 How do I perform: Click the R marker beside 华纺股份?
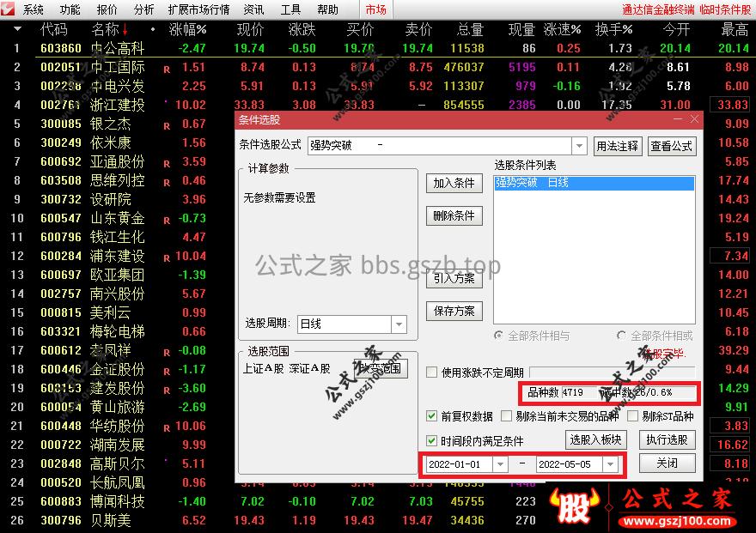point(167,428)
